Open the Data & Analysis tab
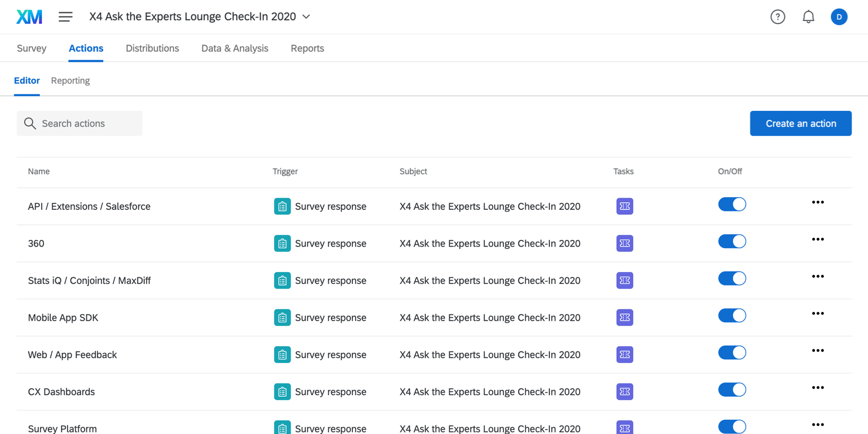Image resolution: width=868 pixels, height=434 pixels. (x=235, y=48)
